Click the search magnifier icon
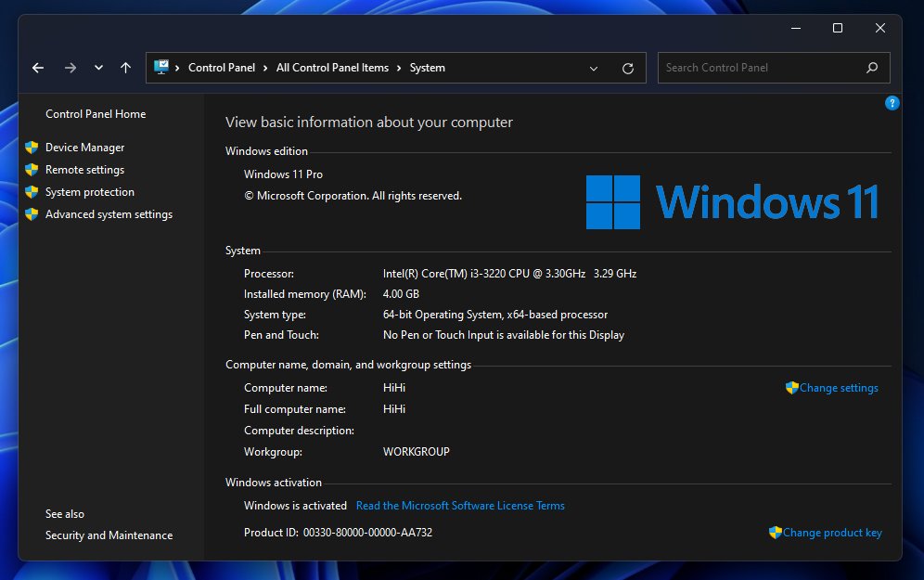This screenshot has height=580, width=924. point(871,68)
